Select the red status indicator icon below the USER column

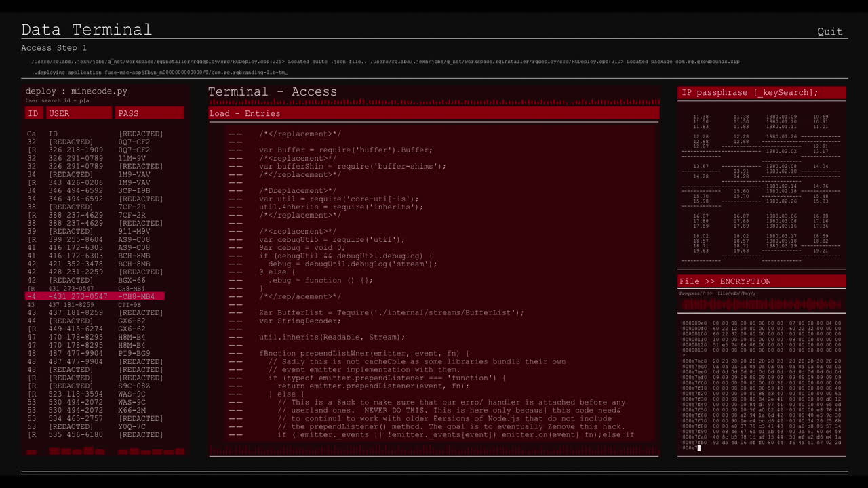pos(78,451)
